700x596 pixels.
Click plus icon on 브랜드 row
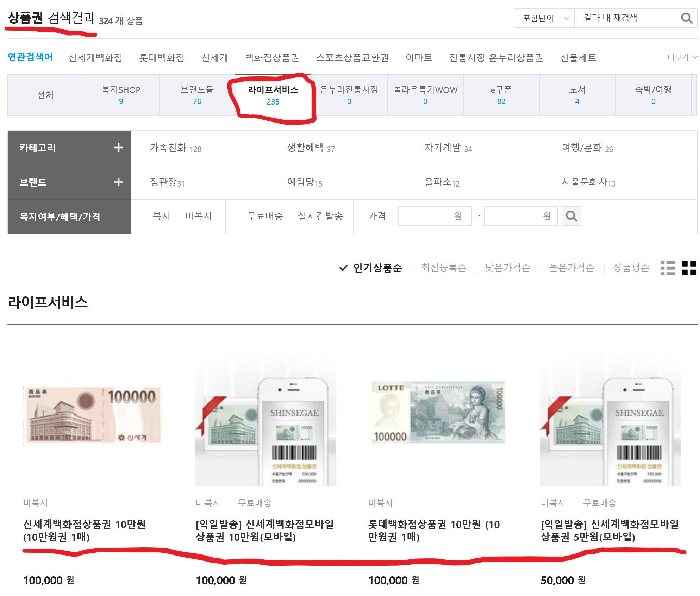(119, 182)
